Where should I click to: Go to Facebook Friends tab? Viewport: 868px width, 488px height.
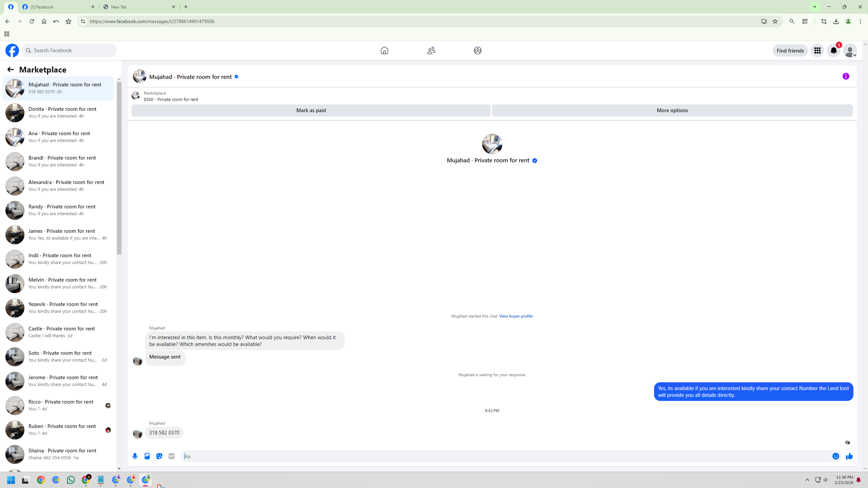click(x=431, y=50)
